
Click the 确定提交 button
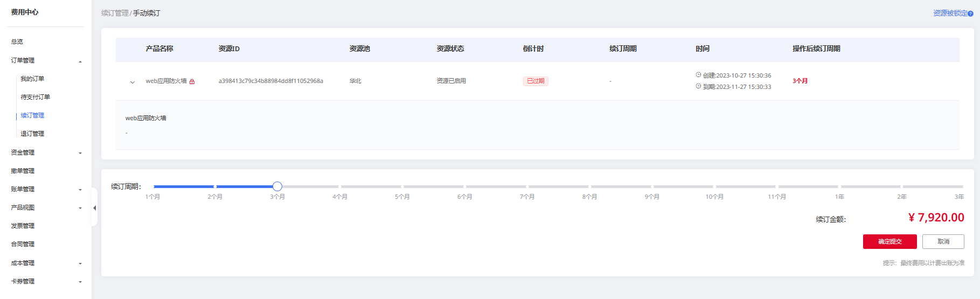point(890,241)
